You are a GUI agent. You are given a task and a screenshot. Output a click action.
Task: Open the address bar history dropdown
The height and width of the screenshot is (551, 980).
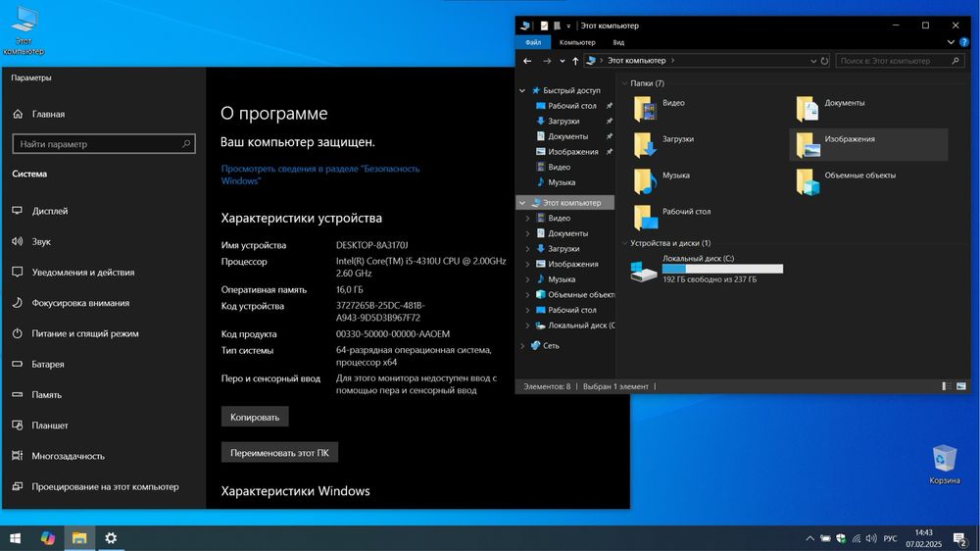[x=813, y=61]
